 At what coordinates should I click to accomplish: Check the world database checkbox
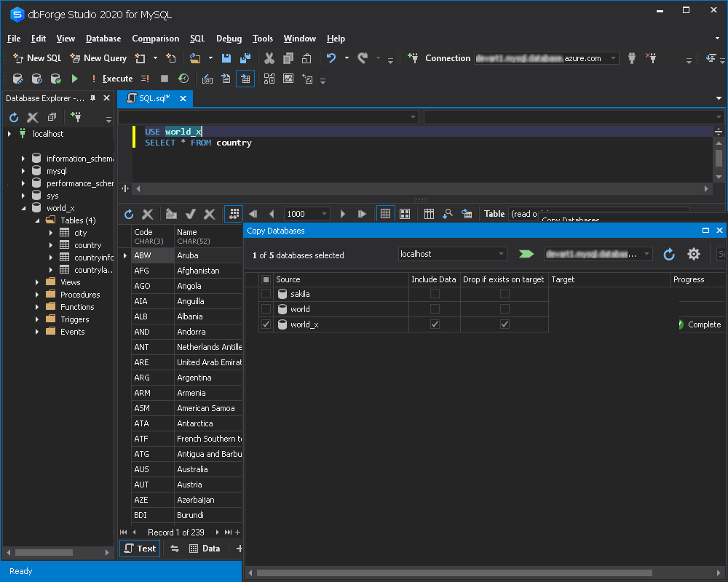[266, 309]
